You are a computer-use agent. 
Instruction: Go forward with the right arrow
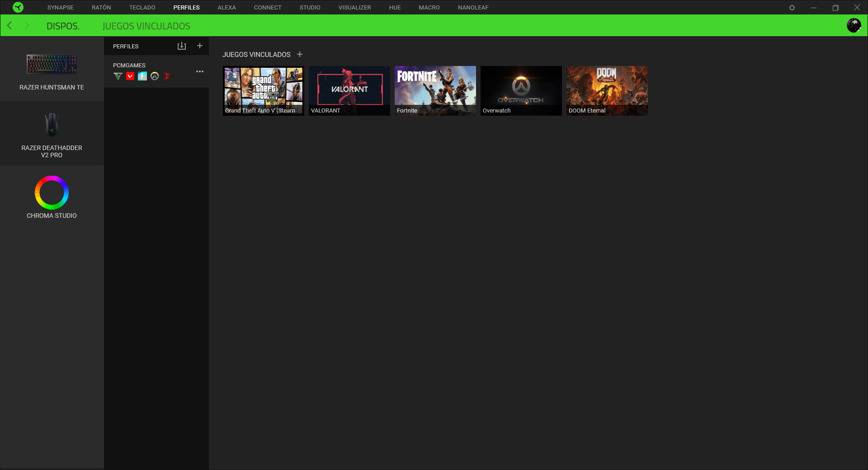click(27, 25)
